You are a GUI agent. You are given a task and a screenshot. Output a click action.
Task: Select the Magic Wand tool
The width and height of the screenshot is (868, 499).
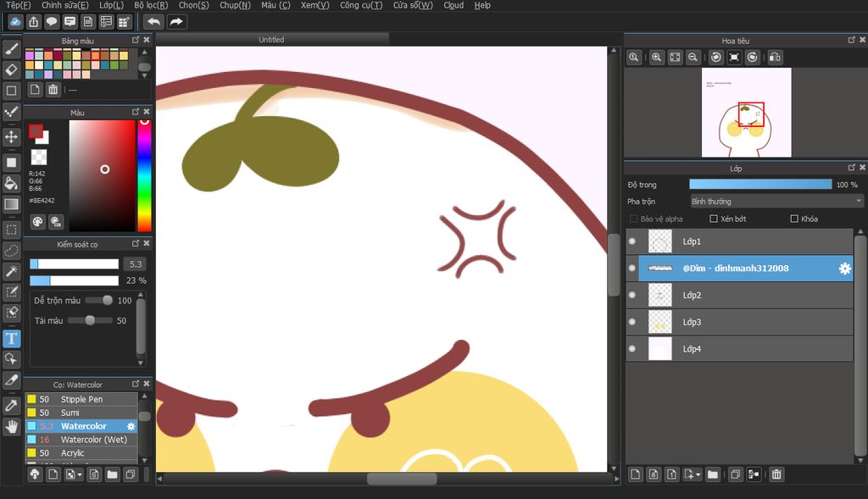click(x=12, y=271)
